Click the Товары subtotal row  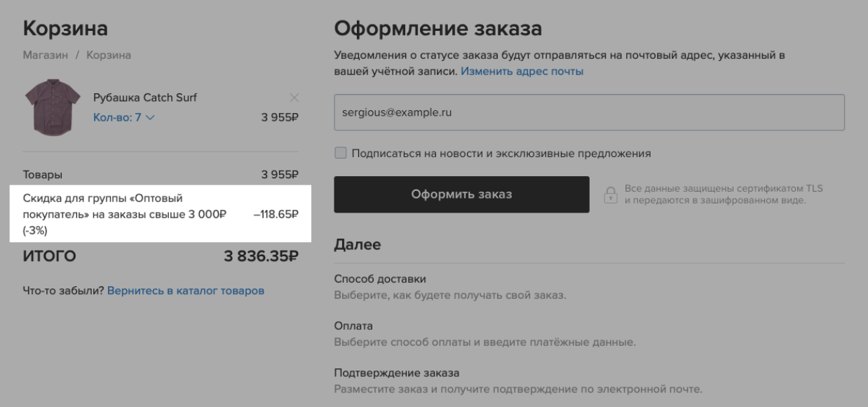[161, 175]
